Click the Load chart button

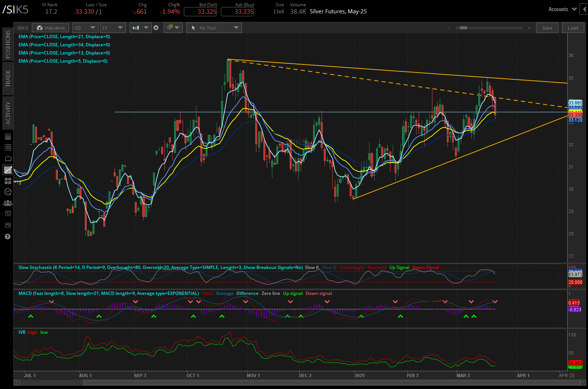point(573,28)
